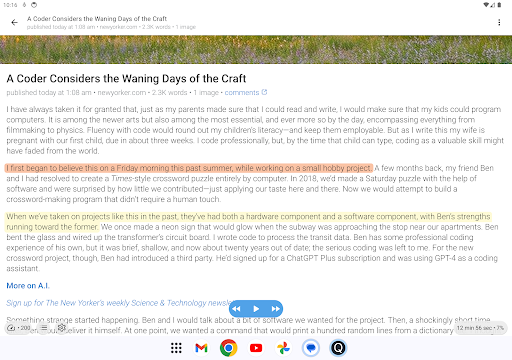This screenshot has height=360, width=512.
Task: Tap the article title heading 'A Coder Considers'
Action: (126, 79)
